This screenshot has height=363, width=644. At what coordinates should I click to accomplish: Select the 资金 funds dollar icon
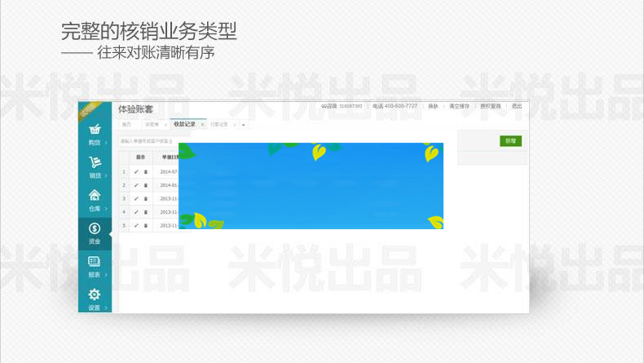(95, 228)
